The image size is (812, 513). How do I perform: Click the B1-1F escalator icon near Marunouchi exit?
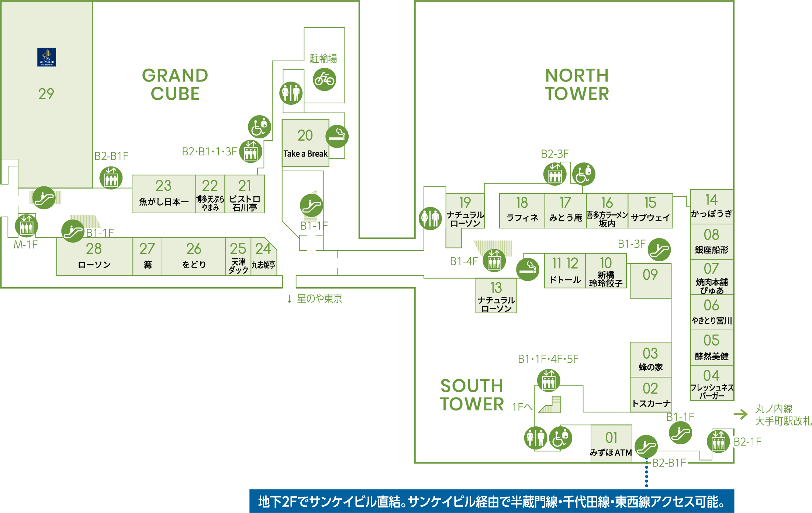(x=681, y=433)
